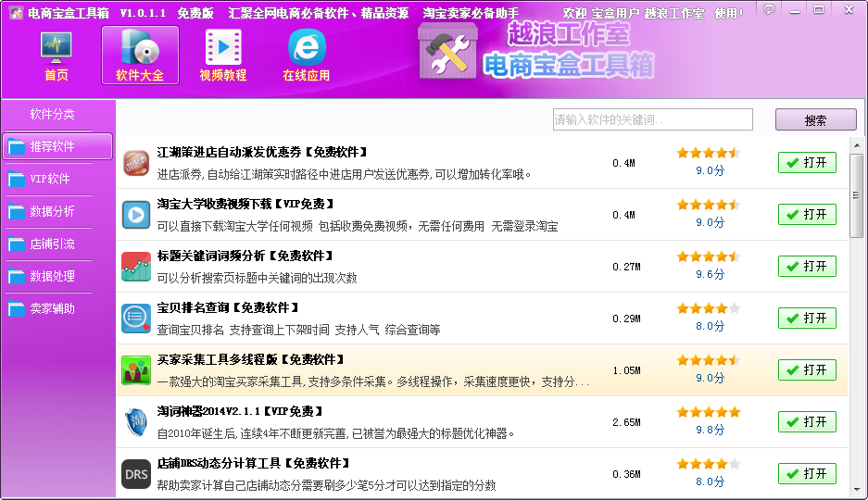Click title 宝贝排名查询【免费软件】
The width and height of the screenshot is (868, 500).
(x=229, y=307)
